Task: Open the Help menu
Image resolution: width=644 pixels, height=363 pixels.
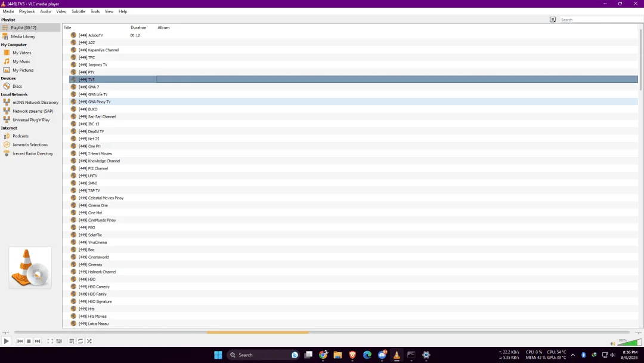Action: point(123,11)
